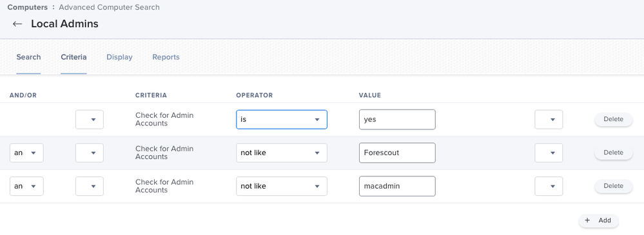
Task: Click the Computers breadcrumb link
Action: click(x=26, y=7)
